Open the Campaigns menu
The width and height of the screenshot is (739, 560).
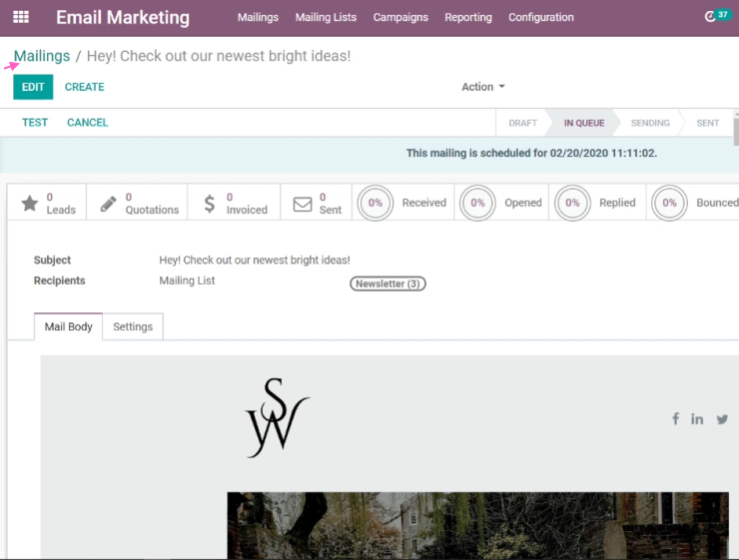click(x=400, y=17)
